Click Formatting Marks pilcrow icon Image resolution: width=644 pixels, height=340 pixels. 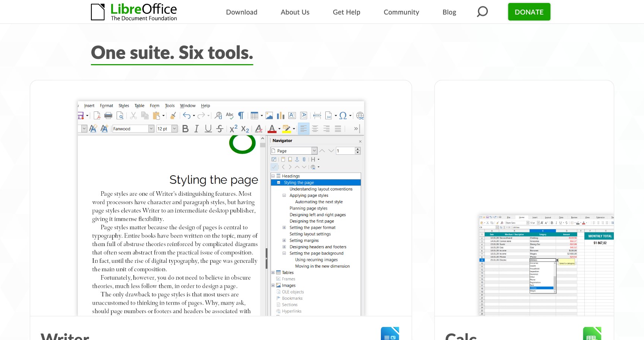click(x=241, y=116)
